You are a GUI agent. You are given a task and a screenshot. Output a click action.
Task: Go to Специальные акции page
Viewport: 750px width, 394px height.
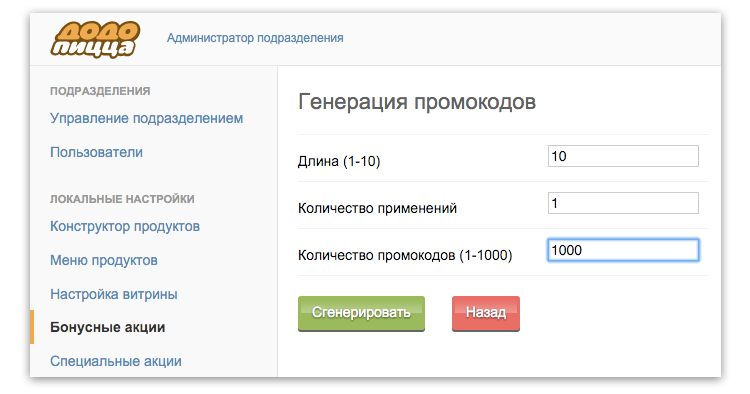(x=116, y=361)
